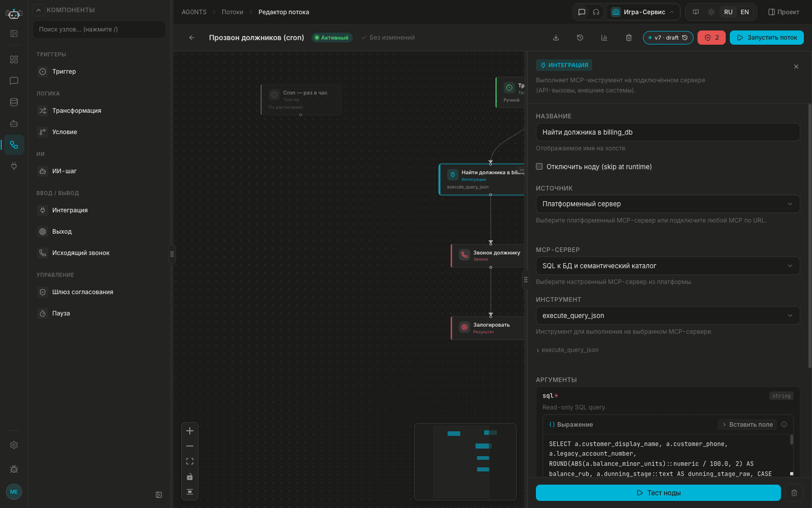This screenshot has width=812, height=508.
Task: Open chat icon in top header
Action: (582, 12)
